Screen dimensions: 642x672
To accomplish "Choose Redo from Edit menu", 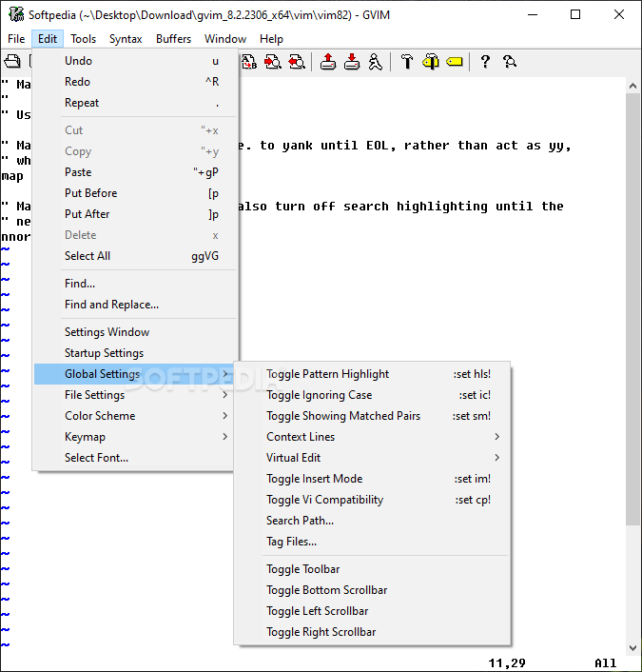I will pos(135,82).
